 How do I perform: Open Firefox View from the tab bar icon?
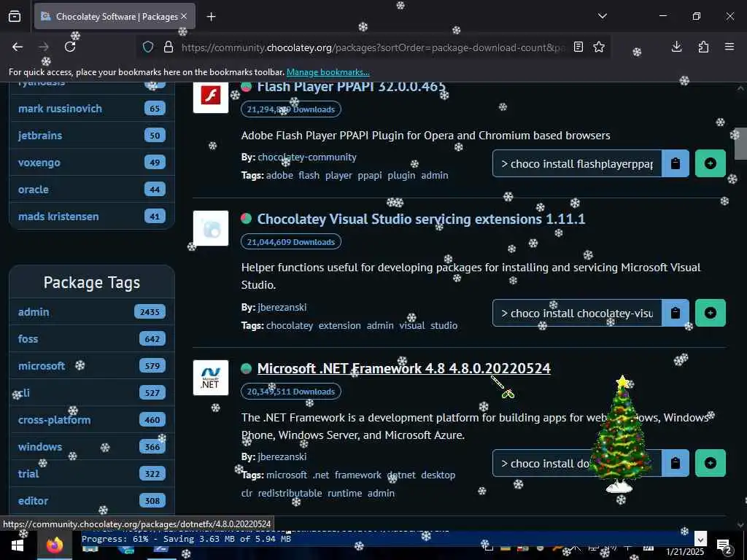point(15,17)
